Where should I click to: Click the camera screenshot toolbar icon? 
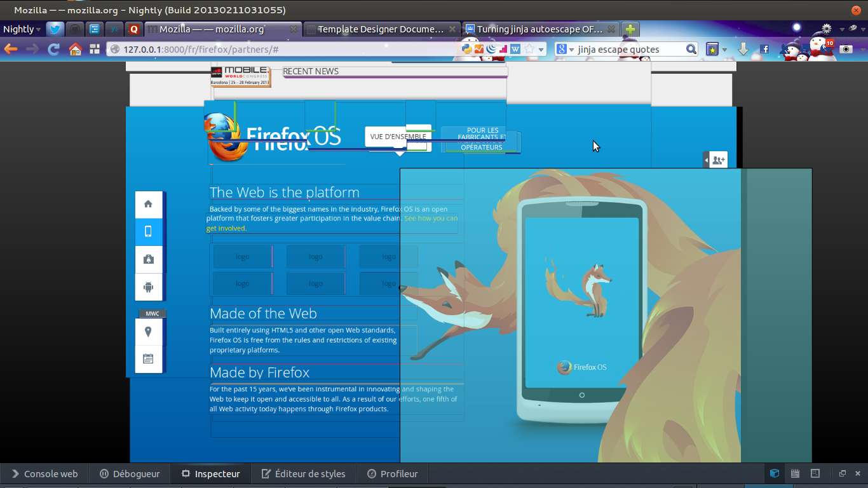tap(846, 49)
